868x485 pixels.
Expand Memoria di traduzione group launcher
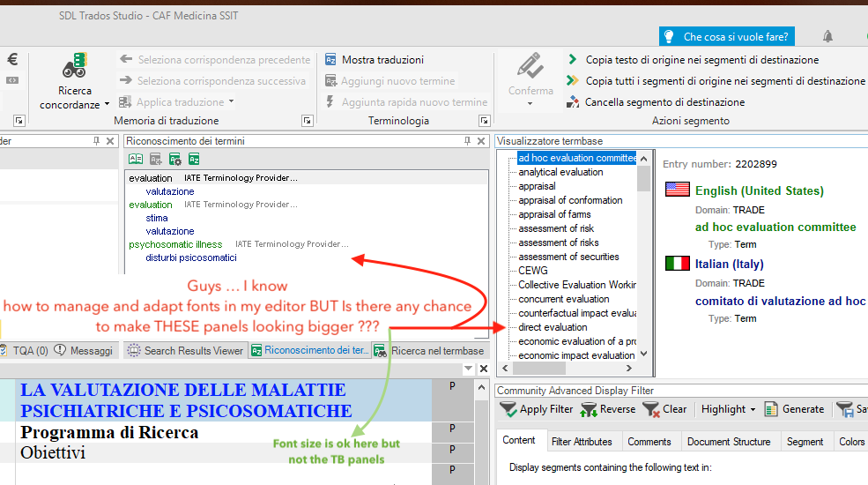point(308,120)
